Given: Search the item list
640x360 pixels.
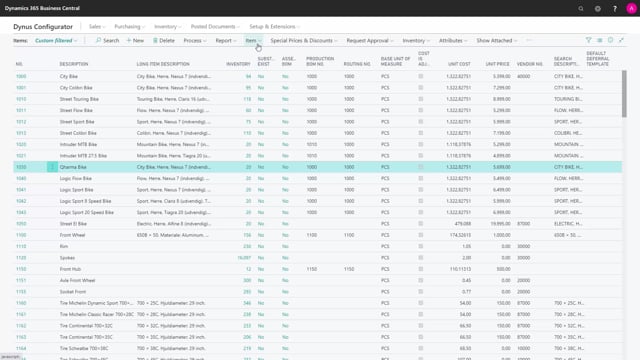Looking at the screenshot, I should pos(107,40).
